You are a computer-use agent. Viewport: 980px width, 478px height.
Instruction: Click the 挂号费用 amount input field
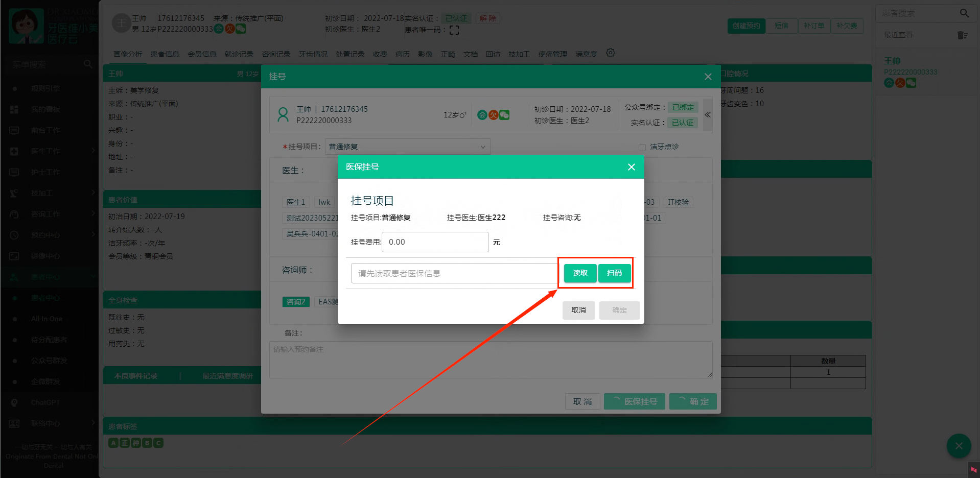click(435, 242)
